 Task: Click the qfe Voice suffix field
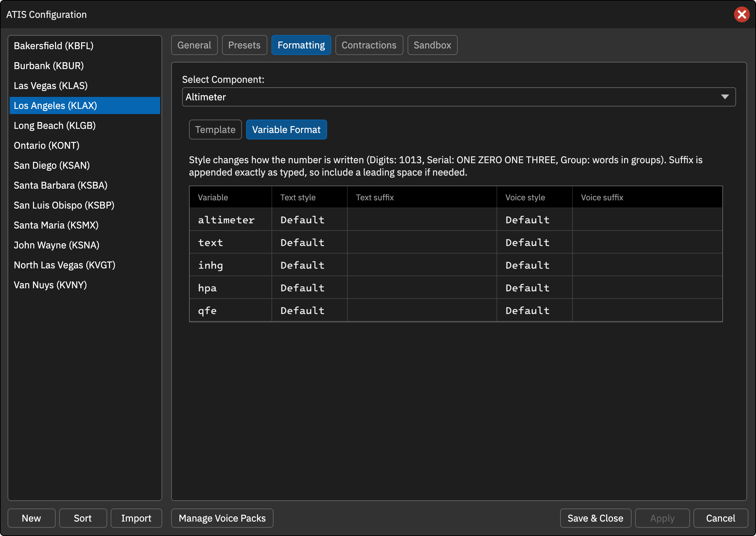coord(647,310)
